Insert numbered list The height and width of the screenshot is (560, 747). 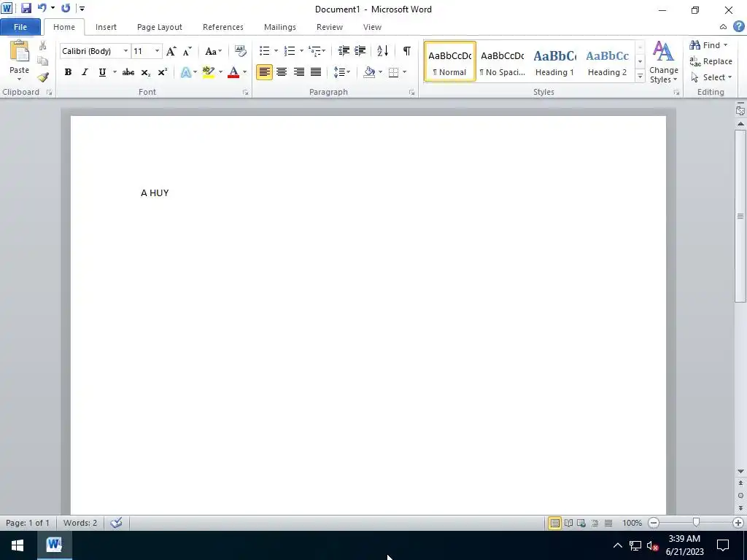click(290, 51)
